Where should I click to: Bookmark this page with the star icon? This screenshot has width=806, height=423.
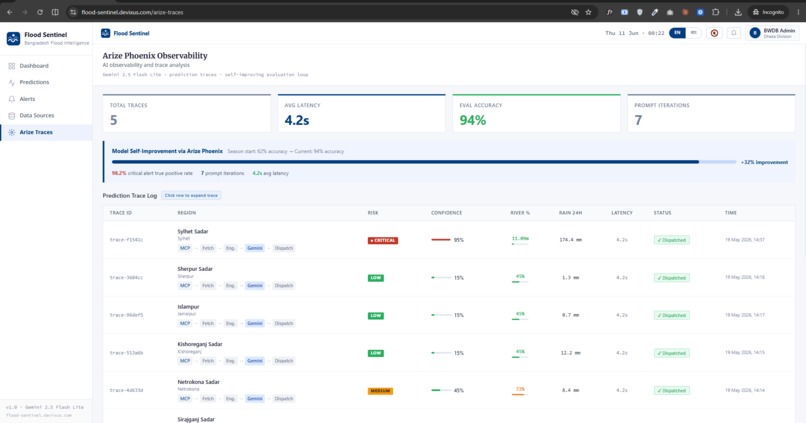(589, 12)
